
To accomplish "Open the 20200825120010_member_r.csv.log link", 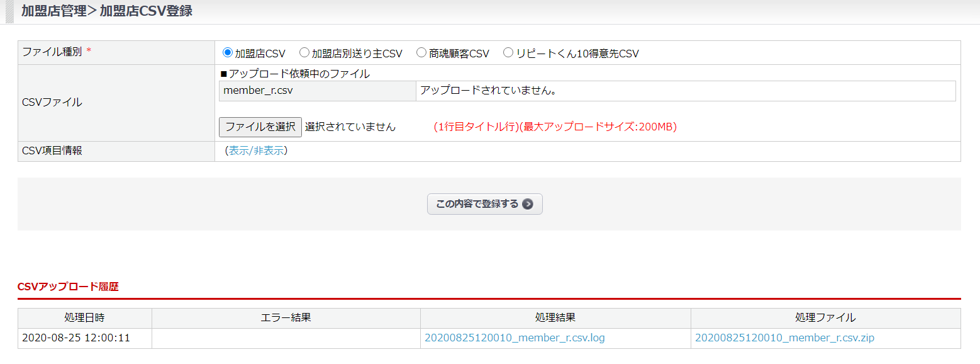I will 515,338.
